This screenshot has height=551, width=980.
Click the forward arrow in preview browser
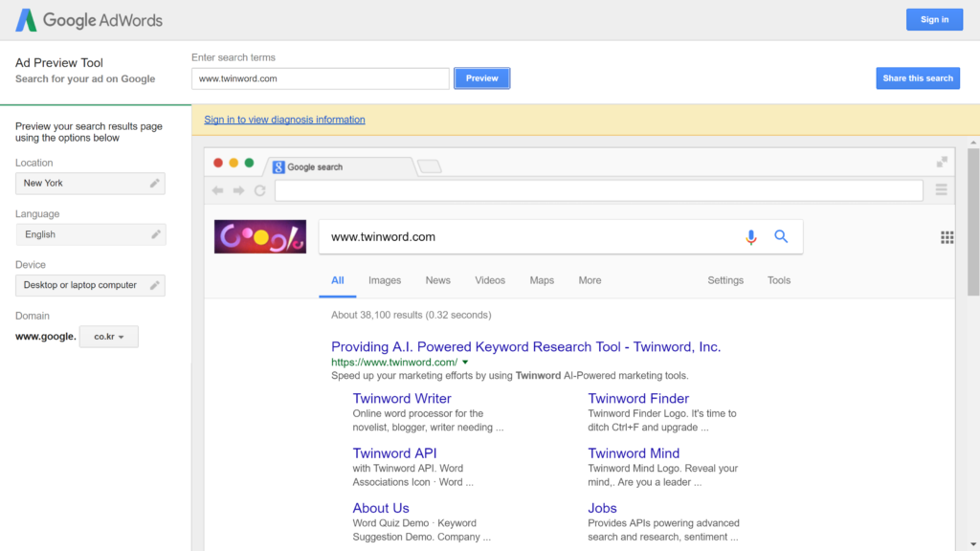tap(238, 190)
